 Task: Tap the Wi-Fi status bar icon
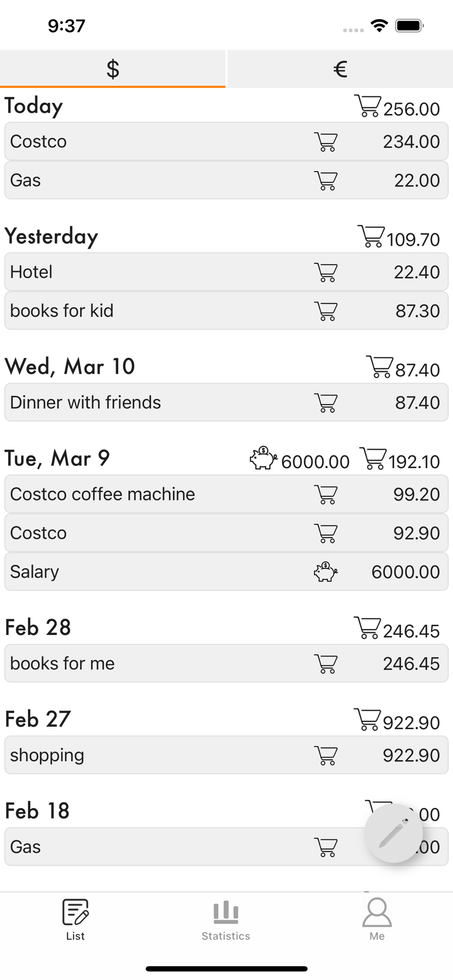pyautogui.click(x=379, y=26)
